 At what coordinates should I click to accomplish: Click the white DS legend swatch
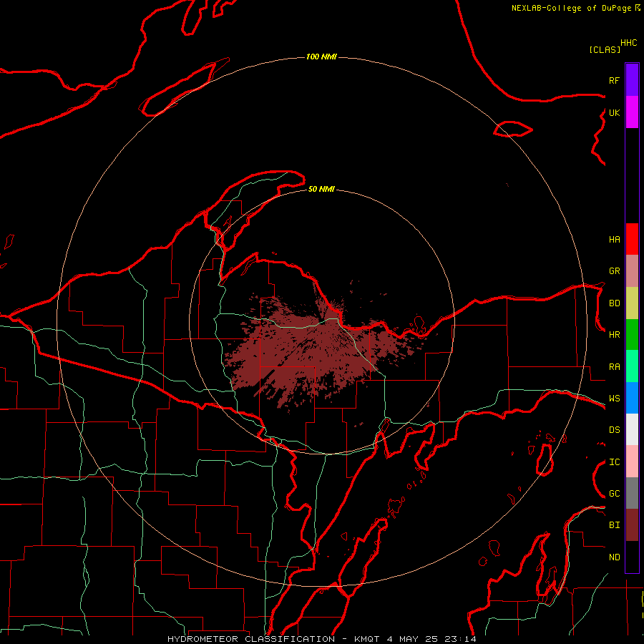point(632,429)
